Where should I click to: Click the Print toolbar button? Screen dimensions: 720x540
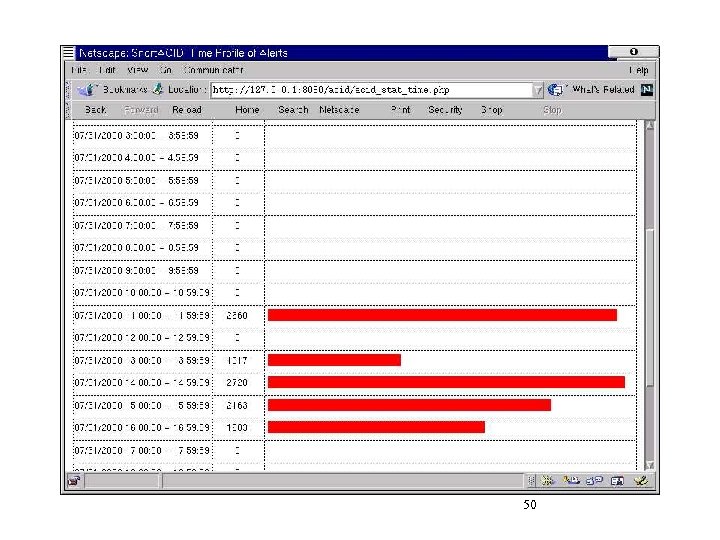[x=400, y=110]
